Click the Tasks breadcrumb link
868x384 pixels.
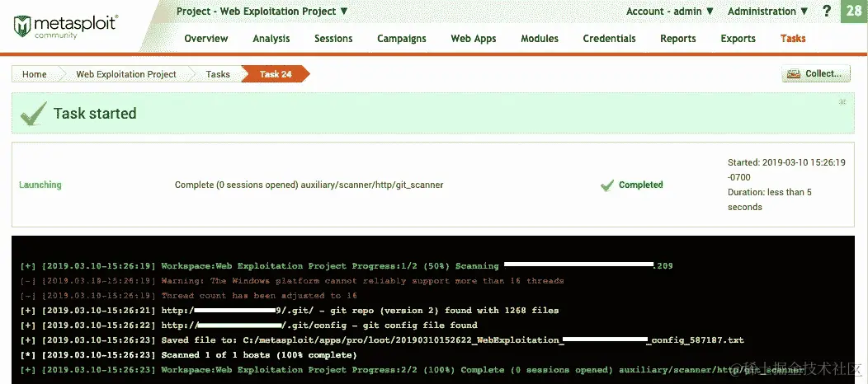[x=218, y=74]
